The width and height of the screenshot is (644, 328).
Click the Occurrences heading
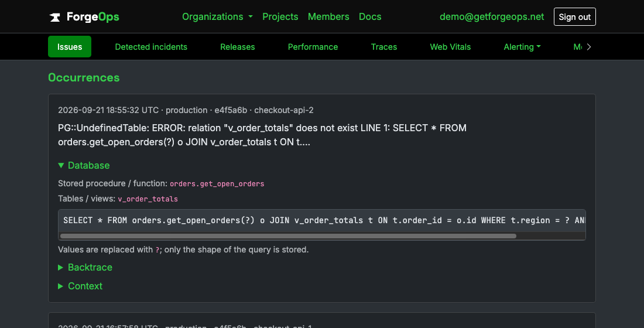tap(84, 77)
